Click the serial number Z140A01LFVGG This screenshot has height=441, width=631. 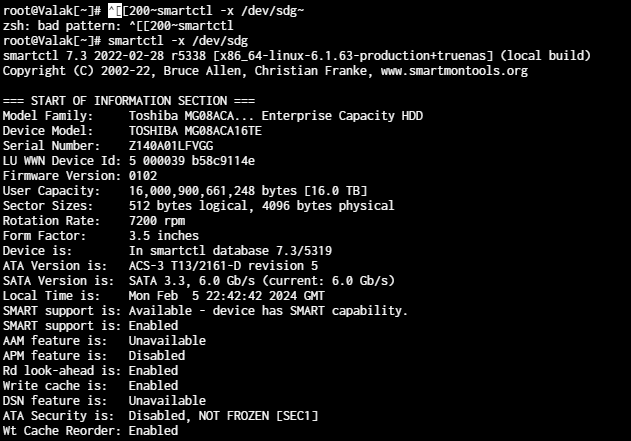(x=171, y=146)
